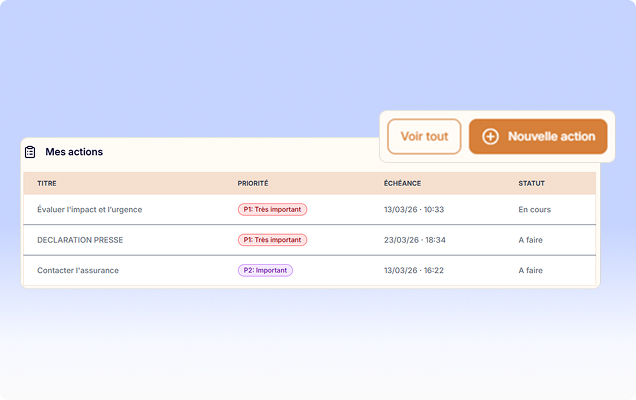Open the Évaluer l'impact et l'urgence action

click(89, 210)
